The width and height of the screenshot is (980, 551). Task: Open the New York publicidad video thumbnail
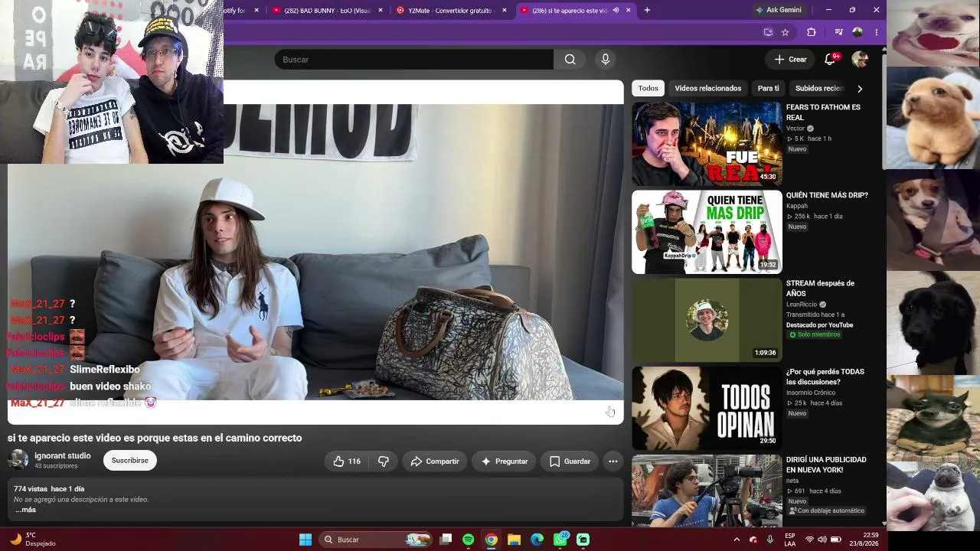tap(707, 491)
